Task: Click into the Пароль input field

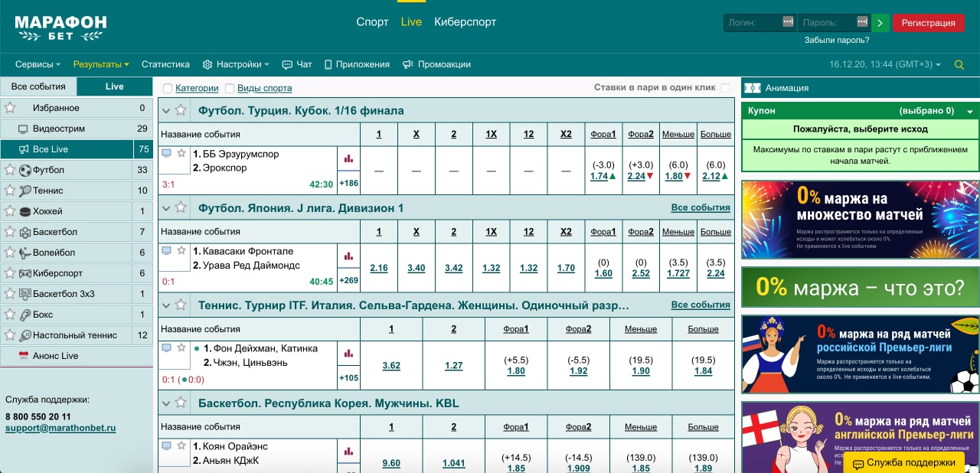Action: coord(834,23)
